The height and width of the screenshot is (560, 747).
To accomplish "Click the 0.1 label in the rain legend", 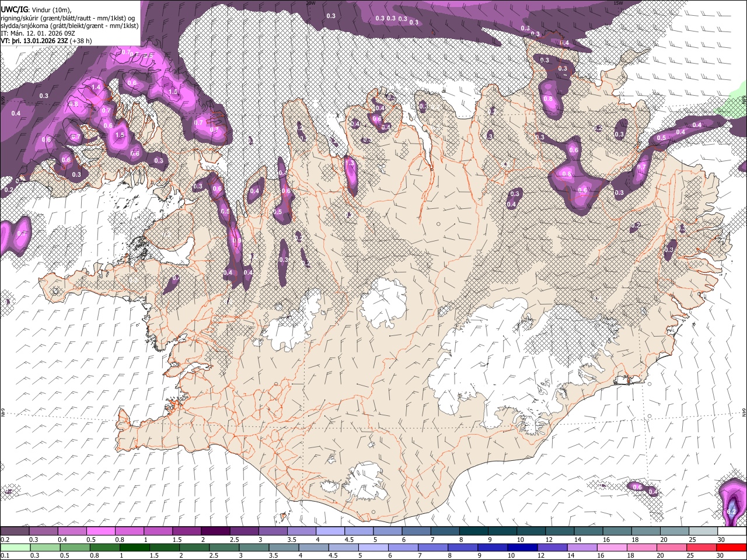I will pos(4,555).
